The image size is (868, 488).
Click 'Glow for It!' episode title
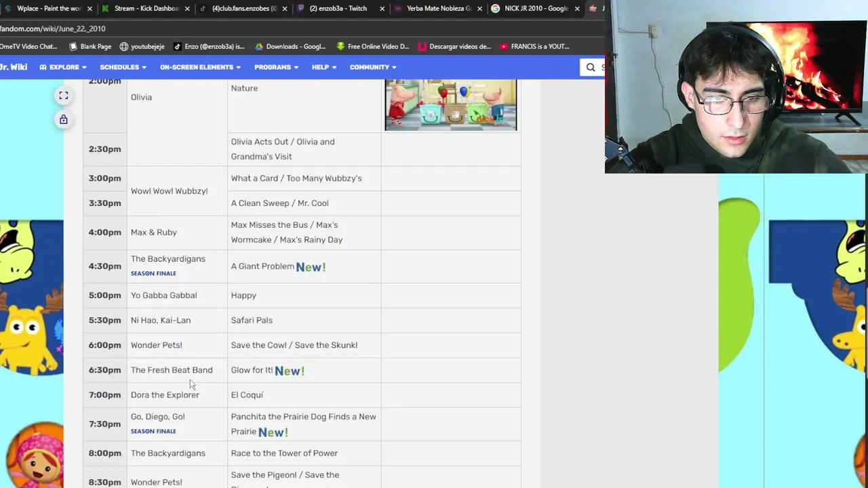(252, 370)
